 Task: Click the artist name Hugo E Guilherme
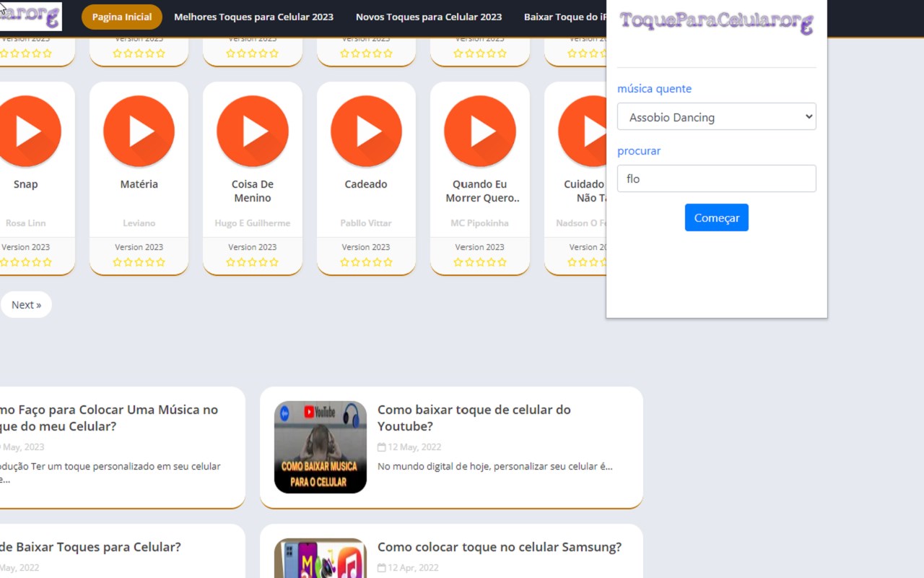(253, 223)
